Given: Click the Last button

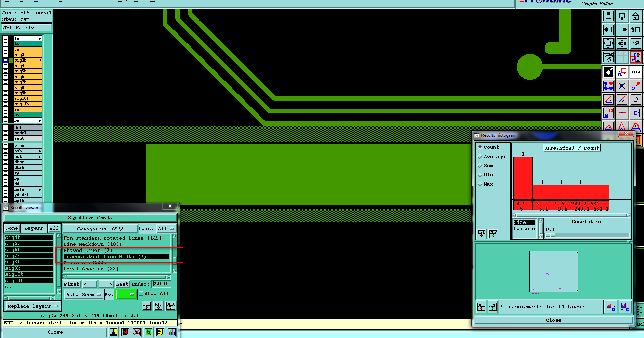Looking at the screenshot, I should pyautogui.click(x=122, y=284).
